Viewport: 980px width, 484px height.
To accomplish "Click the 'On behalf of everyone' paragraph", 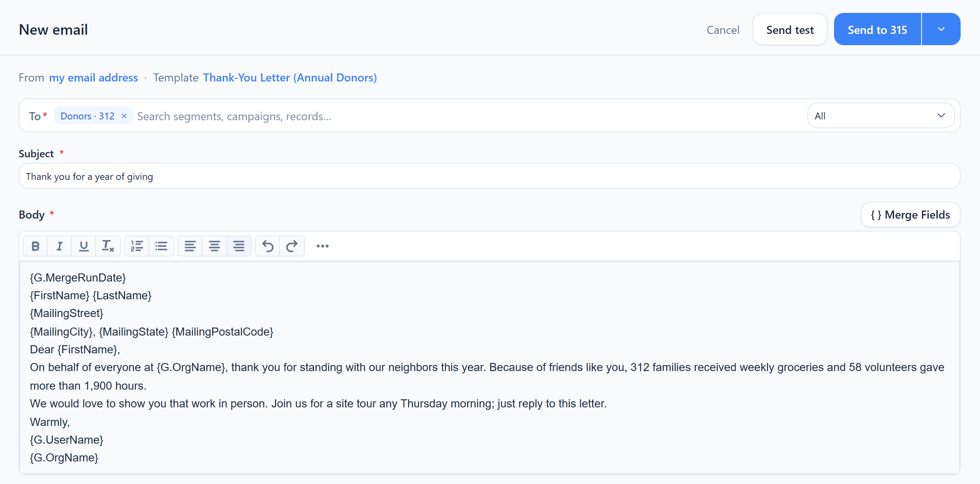I will click(487, 376).
